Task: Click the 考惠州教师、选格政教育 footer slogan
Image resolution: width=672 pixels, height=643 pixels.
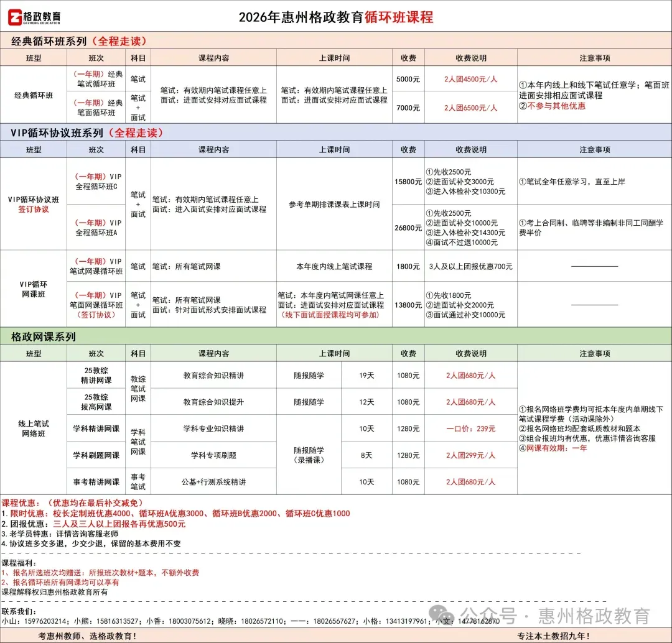Action: click(x=87, y=636)
